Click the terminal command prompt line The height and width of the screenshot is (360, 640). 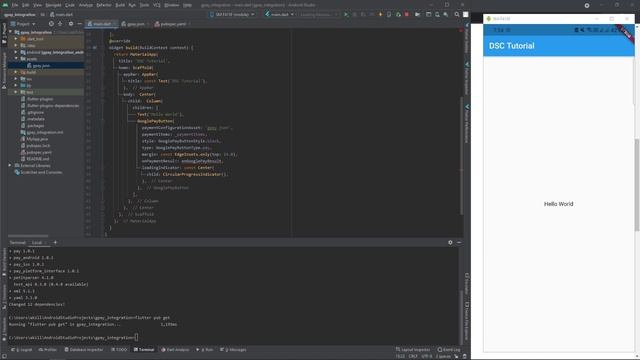[x=73, y=338]
